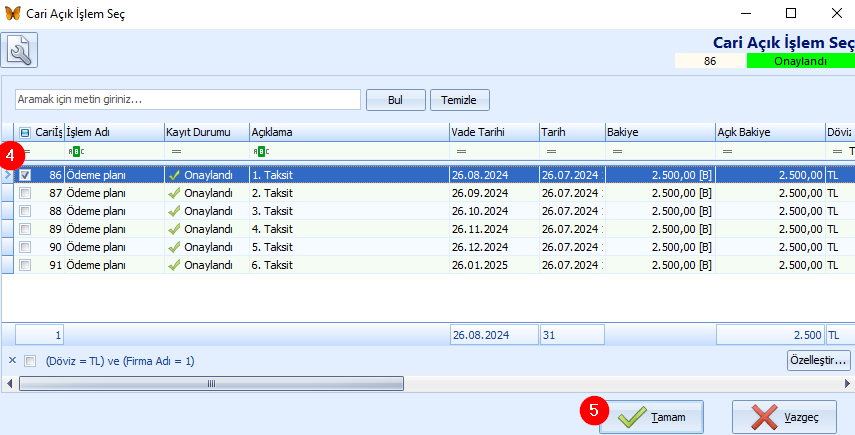This screenshot has height=435, width=855.
Task: Focus the search text input field
Action: 188,100
